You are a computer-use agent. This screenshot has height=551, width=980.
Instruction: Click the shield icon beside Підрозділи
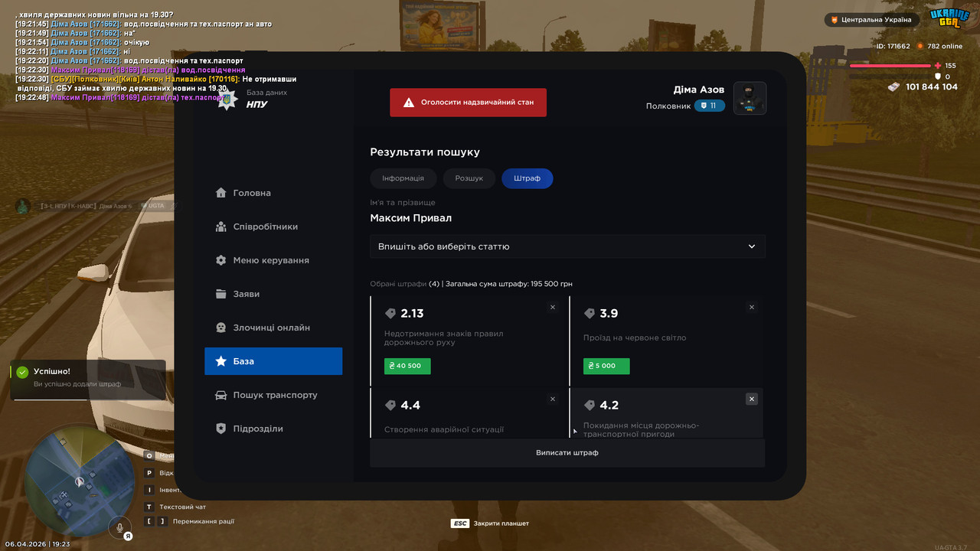point(220,429)
